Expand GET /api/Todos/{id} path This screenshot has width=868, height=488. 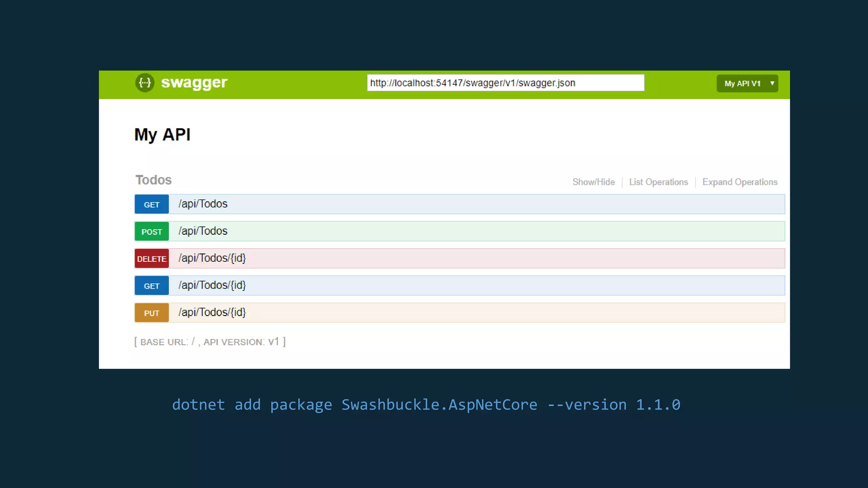tap(212, 285)
